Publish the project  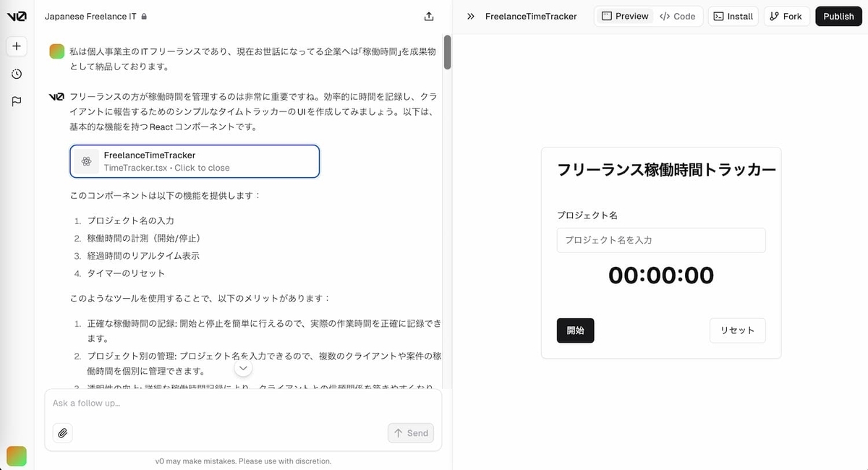pos(838,15)
